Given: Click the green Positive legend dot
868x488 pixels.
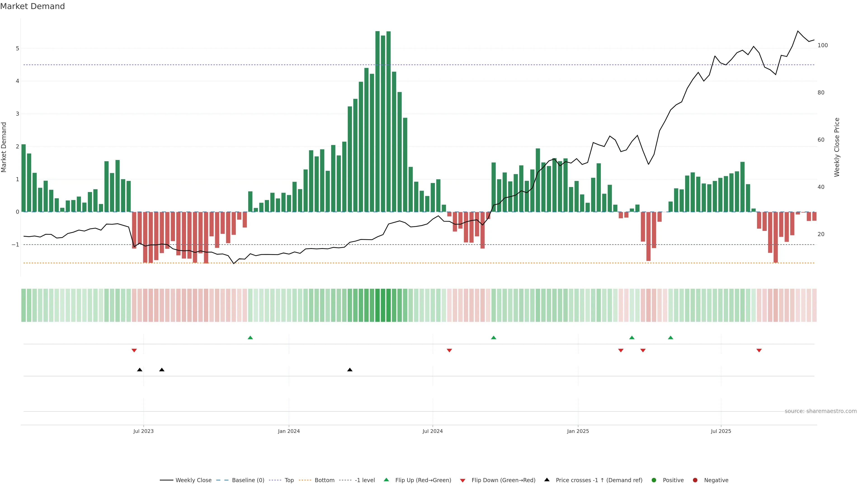Looking at the screenshot, I should [x=654, y=480].
